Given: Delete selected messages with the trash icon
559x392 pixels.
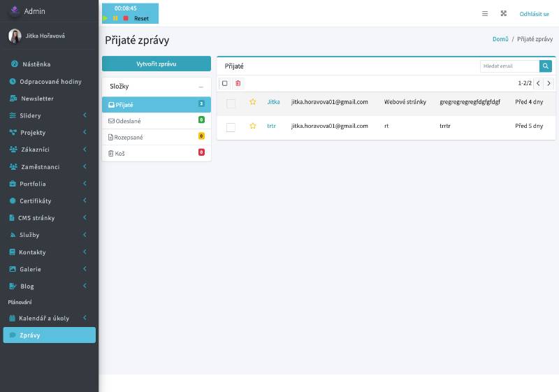Looking at the screenshot, I should (x=238, y=83).
